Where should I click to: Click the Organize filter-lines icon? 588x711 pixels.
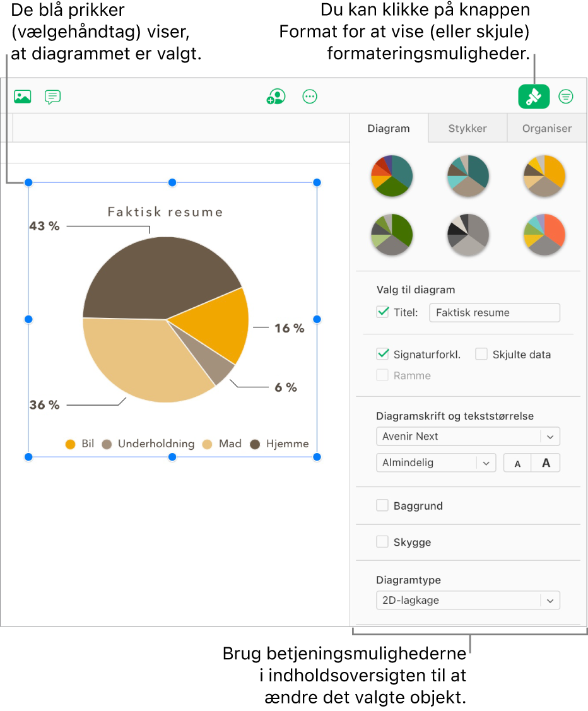click(x=566, y=97)
